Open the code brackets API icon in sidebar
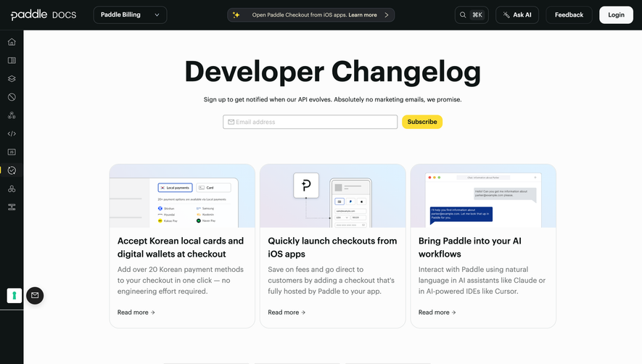Image resolution: width=642 pixels, height=364 pixels. click(x=12, y=133)
